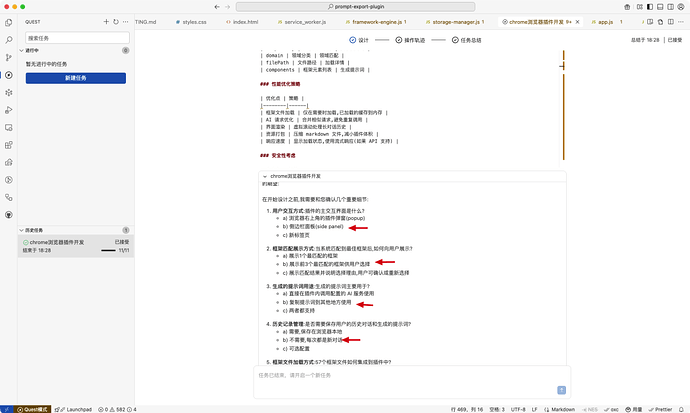Click the 搜索任务 search field
This screenshot has width=690, height=413.
pos(75,37)
